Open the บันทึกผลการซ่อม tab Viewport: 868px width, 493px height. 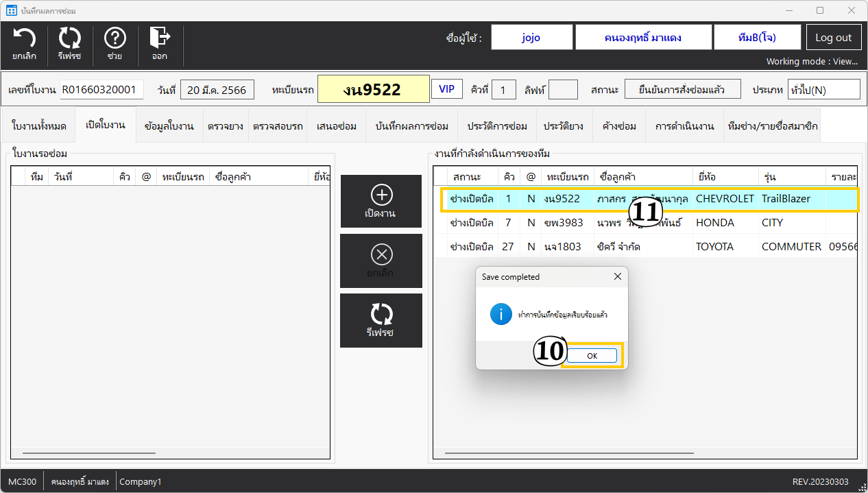tap(411, 126)
